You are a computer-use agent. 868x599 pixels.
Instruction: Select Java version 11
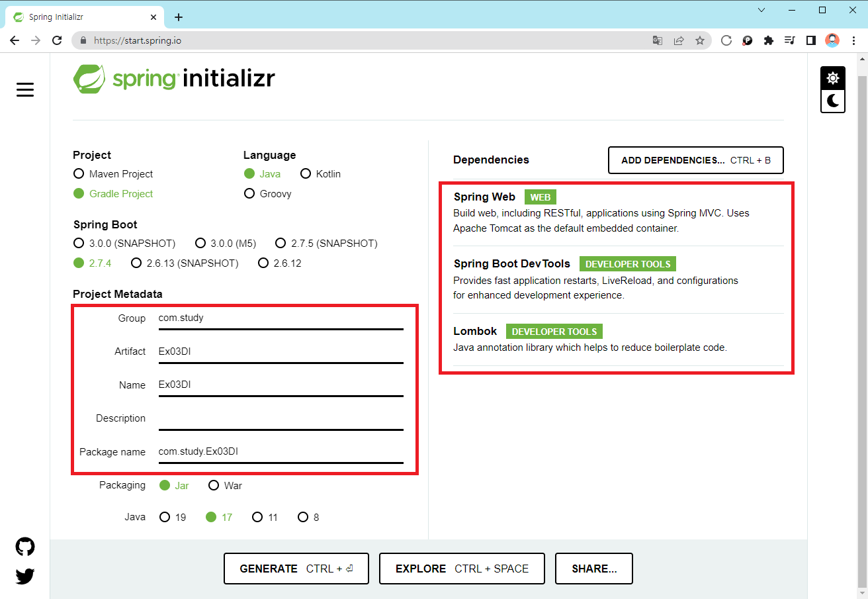click(265, 517)
